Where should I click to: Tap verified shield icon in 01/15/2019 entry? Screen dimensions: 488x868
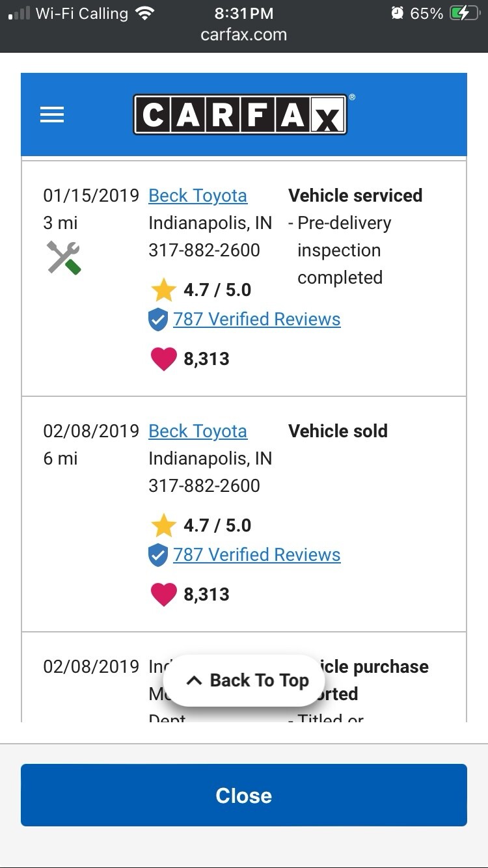pyautogui.click(x=158, y=319)
